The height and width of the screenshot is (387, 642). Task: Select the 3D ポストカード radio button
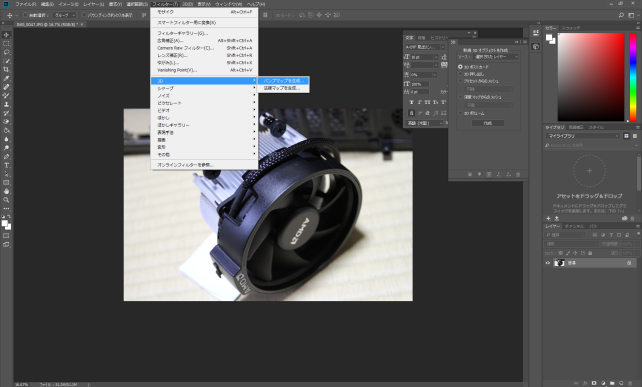[460, 67]
